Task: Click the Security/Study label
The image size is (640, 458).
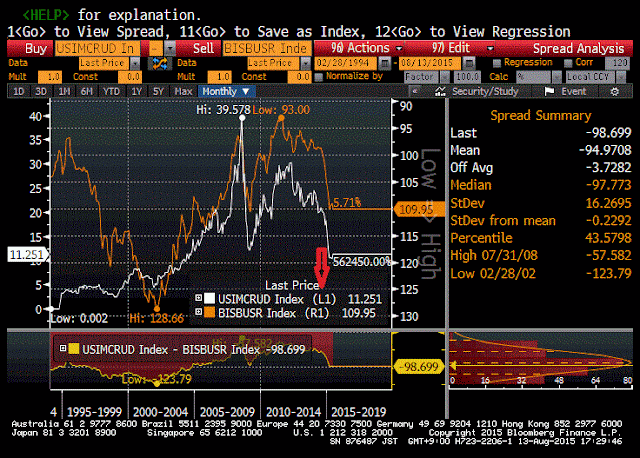Action: [x=485, y=91]
